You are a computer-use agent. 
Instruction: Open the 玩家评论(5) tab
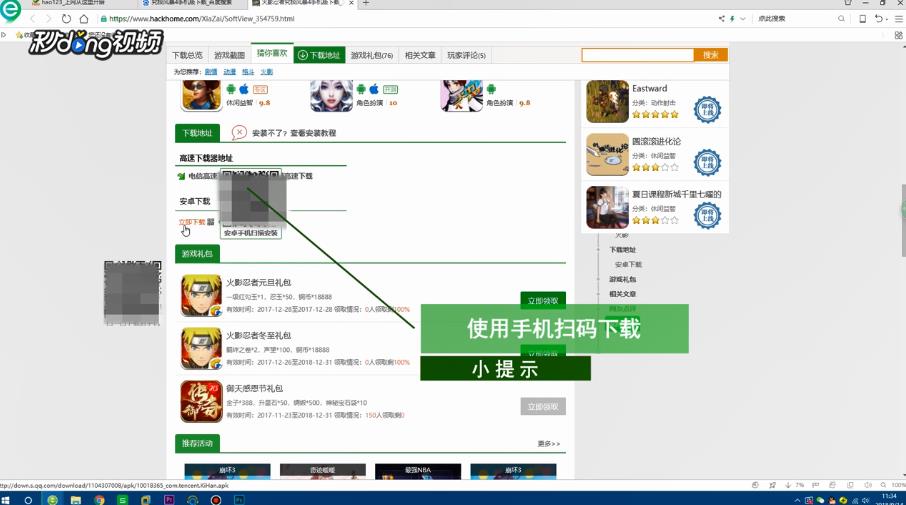466,55
